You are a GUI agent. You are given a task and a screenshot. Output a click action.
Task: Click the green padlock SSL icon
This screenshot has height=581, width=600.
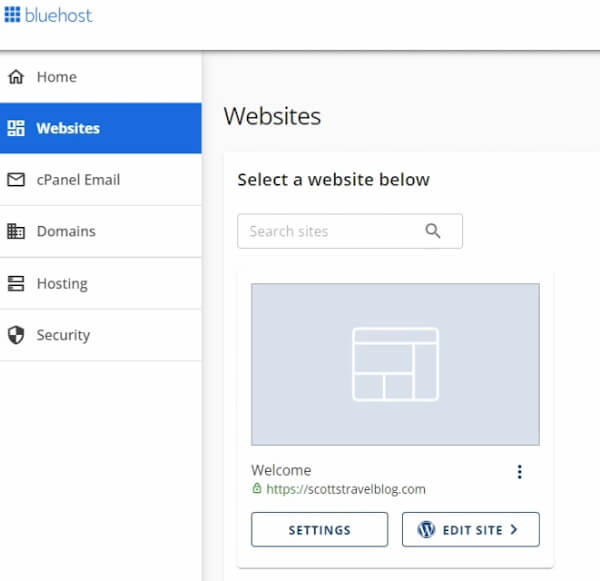(x=257, y=489)
